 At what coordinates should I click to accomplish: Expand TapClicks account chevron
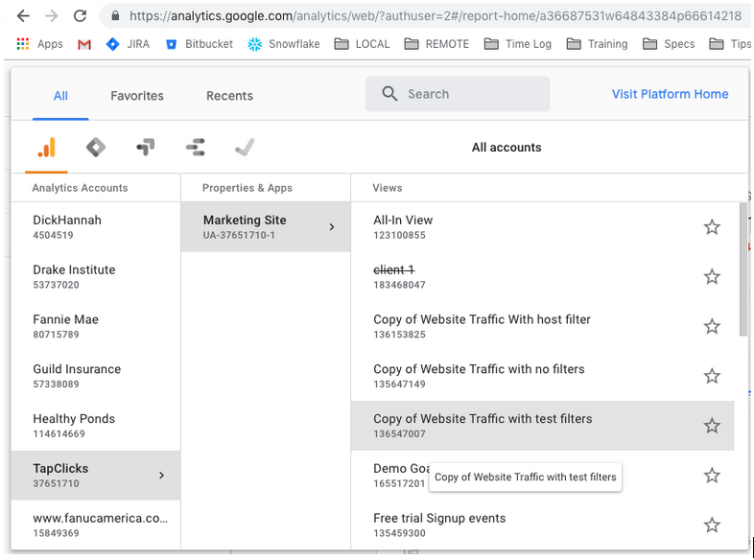(161, 476)
